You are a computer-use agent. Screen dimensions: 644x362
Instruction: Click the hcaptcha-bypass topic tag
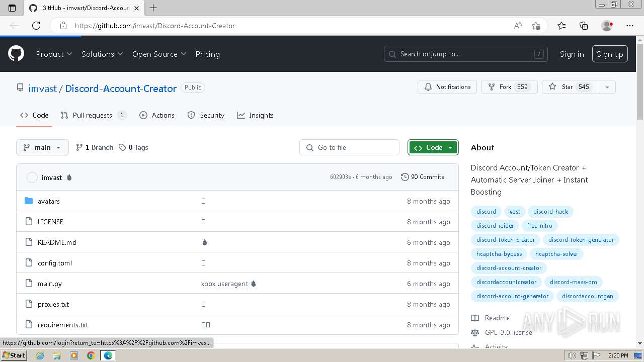coord(499,254)
